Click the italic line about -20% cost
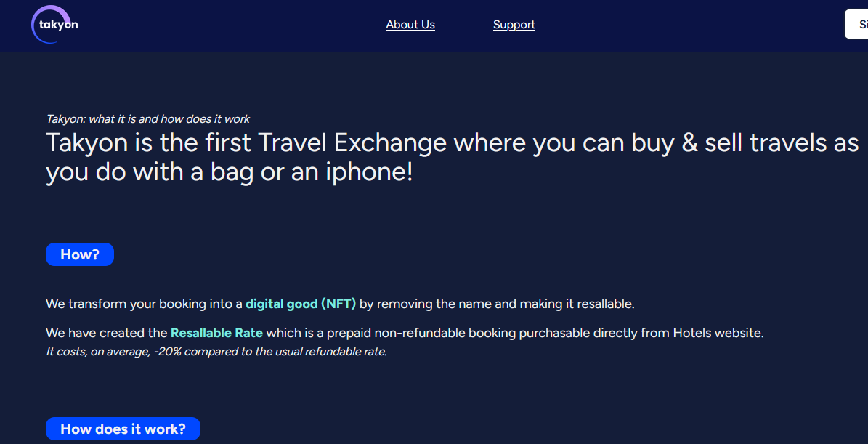This screenshot has height=444, width=868. coord(216,352)
